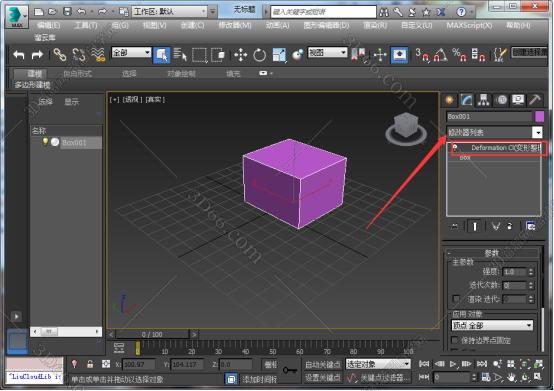
Task: Open the Create panel star tab
Action: [449, 100]
